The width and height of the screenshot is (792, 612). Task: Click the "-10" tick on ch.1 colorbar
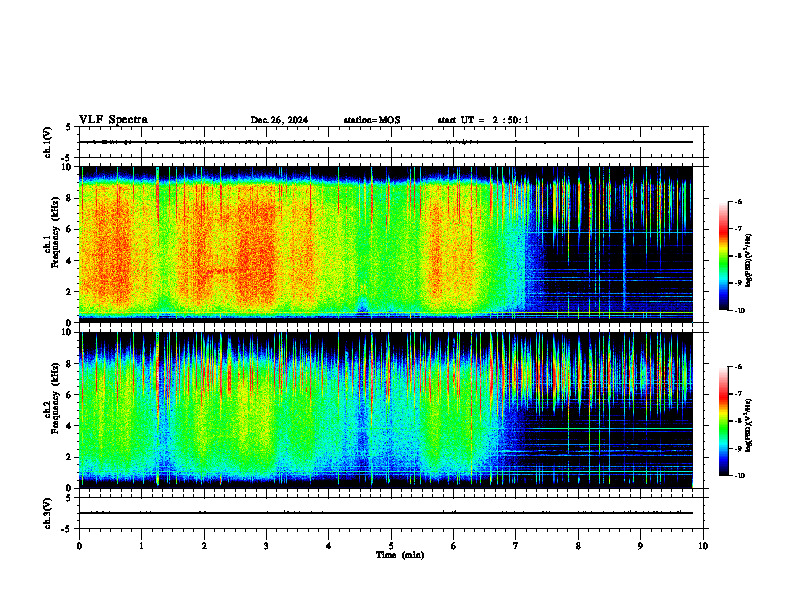coord(739,311)
